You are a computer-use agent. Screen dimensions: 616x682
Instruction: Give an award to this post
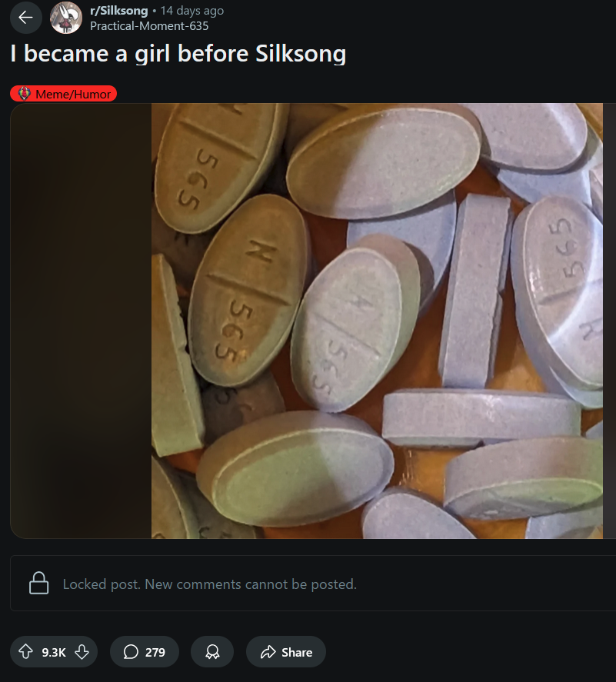click(212, 651)
